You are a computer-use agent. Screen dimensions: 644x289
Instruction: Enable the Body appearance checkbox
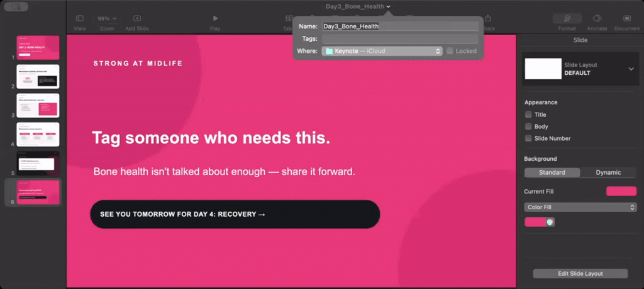point(528,126)
